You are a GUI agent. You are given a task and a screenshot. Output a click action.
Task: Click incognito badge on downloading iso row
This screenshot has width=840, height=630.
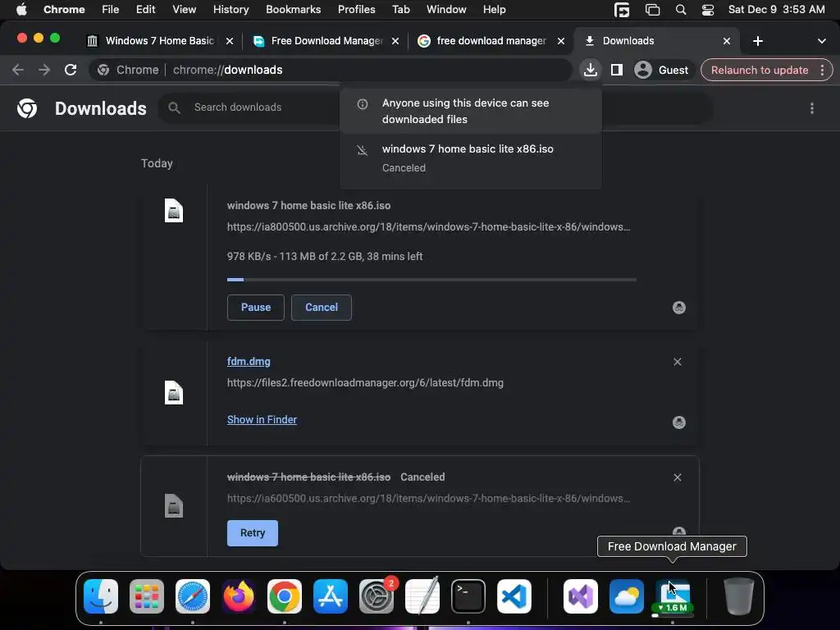coord(678,308)
